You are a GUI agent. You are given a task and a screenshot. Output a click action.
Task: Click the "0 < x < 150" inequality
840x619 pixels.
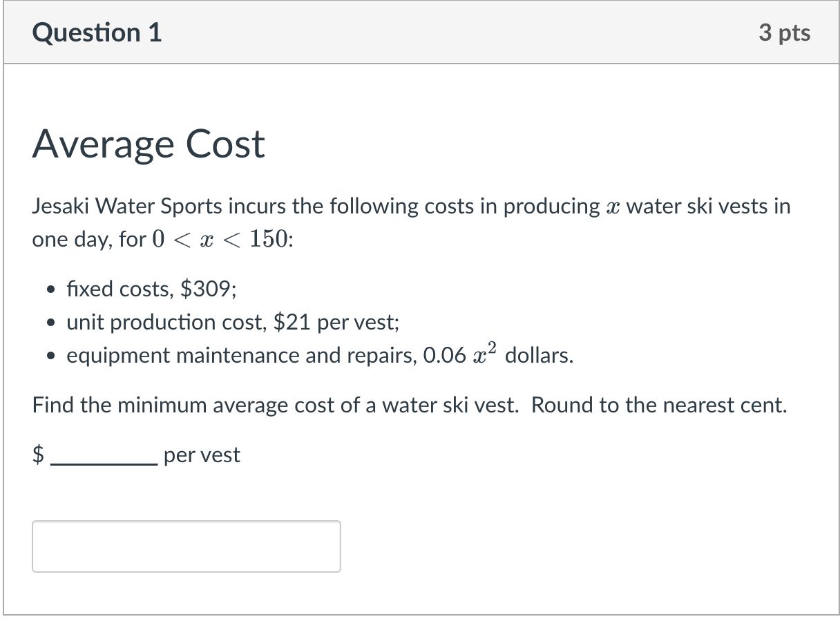click(220, 240)
